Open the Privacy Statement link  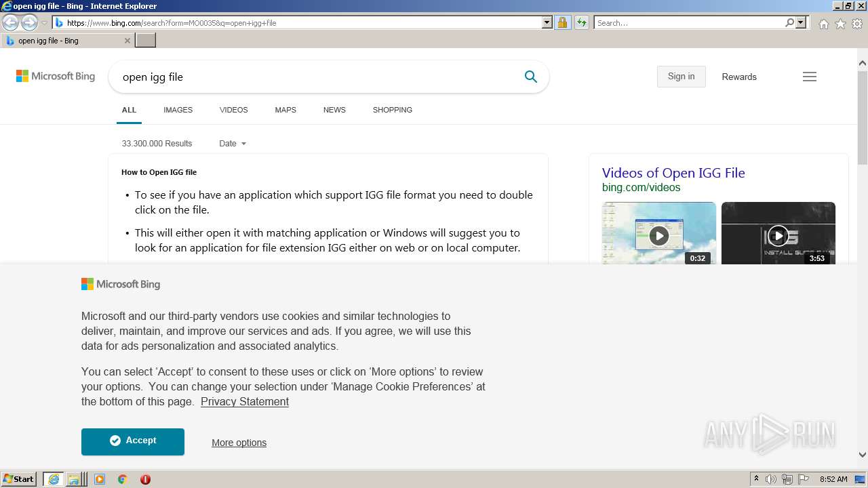[x=245, y=402]
